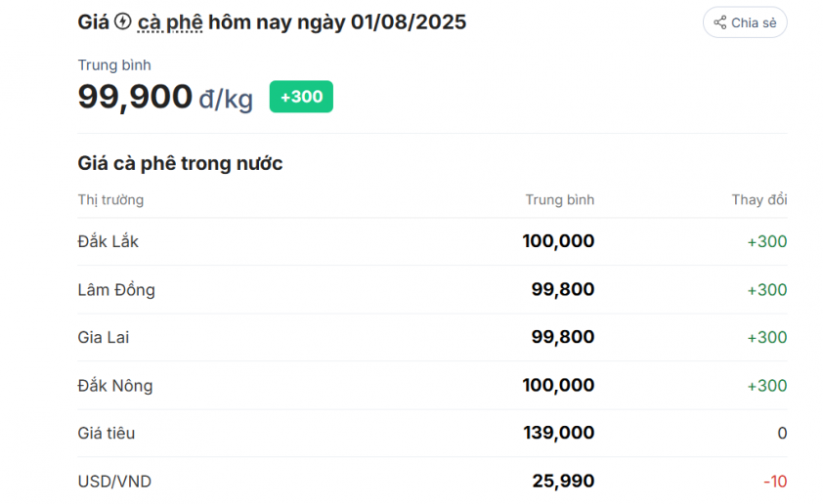Click the 99,900 average price figure
Screen dimensions: 823x504
click(135, 97)
